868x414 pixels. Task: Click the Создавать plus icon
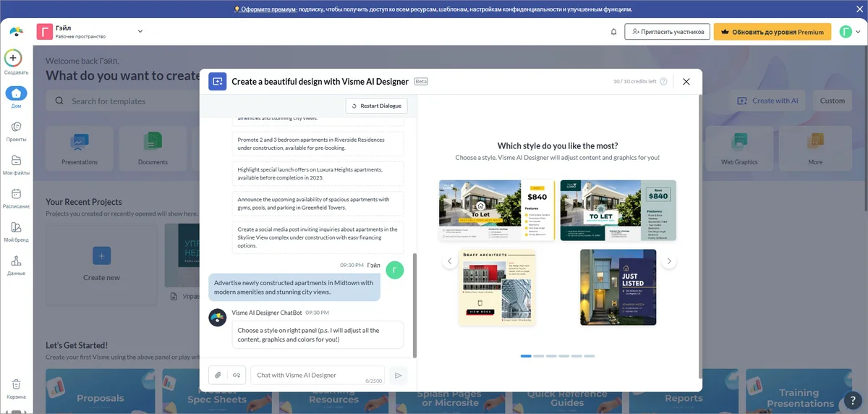[x=13, y=58]
